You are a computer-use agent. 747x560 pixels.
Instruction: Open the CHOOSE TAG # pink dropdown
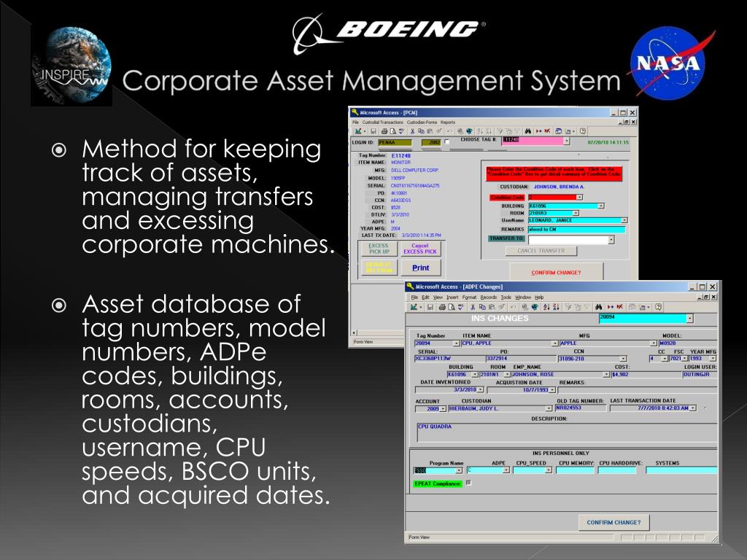[x=566, y=141]
